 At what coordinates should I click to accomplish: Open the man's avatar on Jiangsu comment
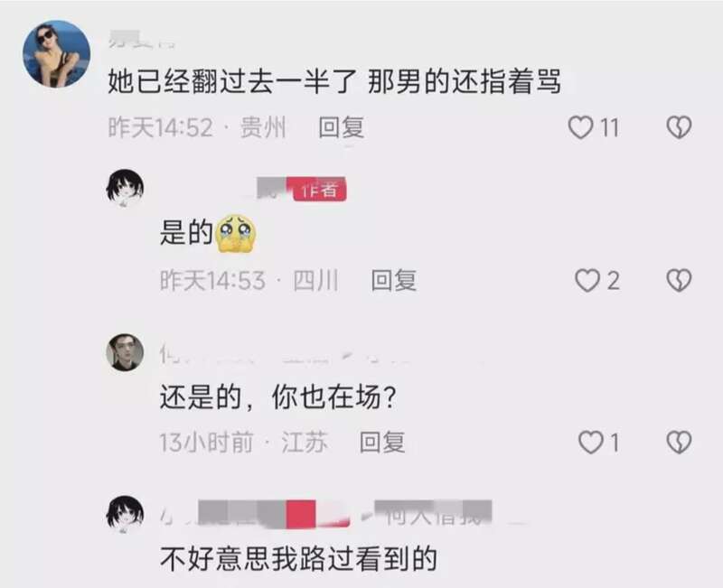click(x=125, y=352)
